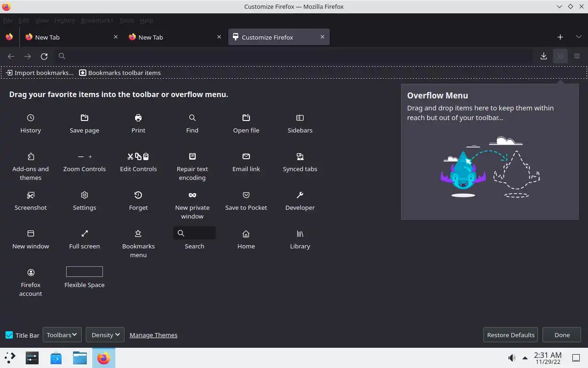Click Restore Defaults button
Screen dimensions: 588x368
(511, 335)
